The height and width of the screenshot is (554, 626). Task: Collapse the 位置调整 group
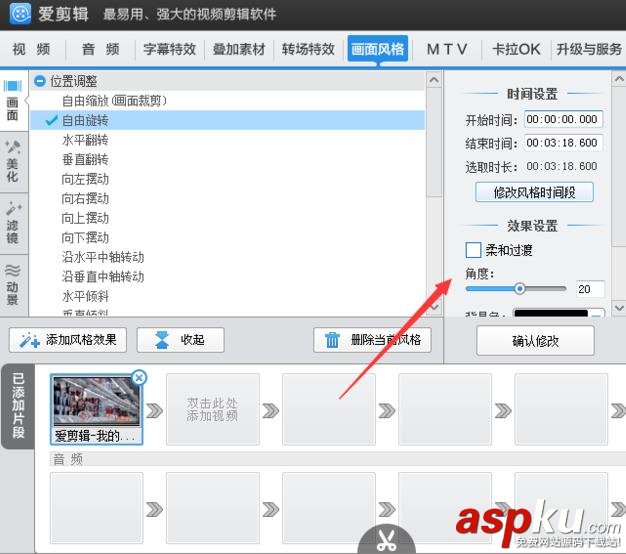40,81
